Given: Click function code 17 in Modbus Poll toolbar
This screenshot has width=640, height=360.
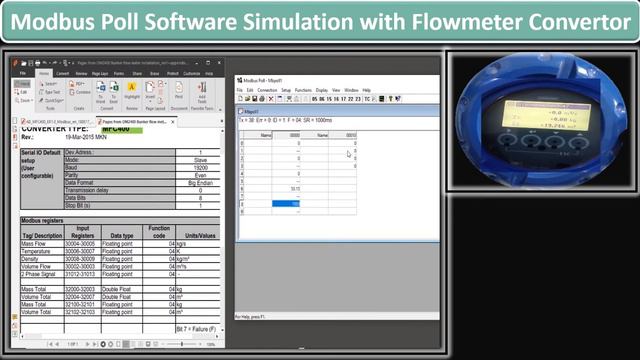Looking at the screenshot, I should pyautogui.click(x=343, y=99).
